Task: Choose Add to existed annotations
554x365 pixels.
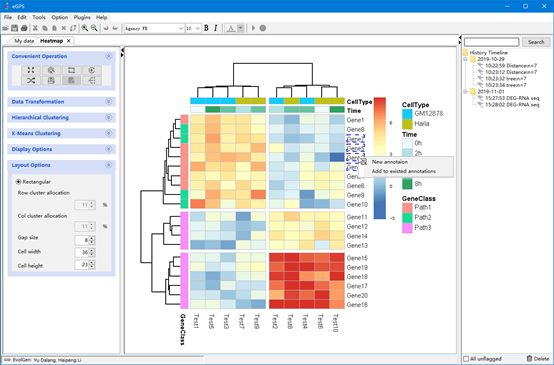Action: [x=404, y=171]
